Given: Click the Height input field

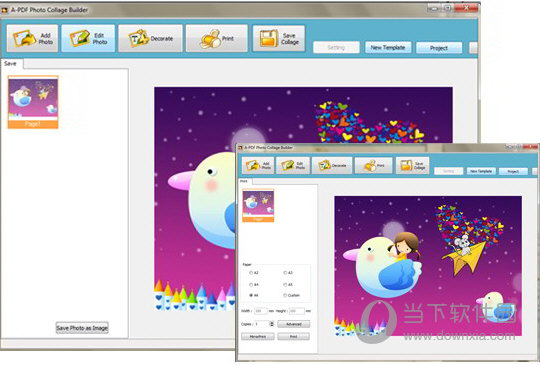Looking at the screenshot, I should click(x=297, y=311).
